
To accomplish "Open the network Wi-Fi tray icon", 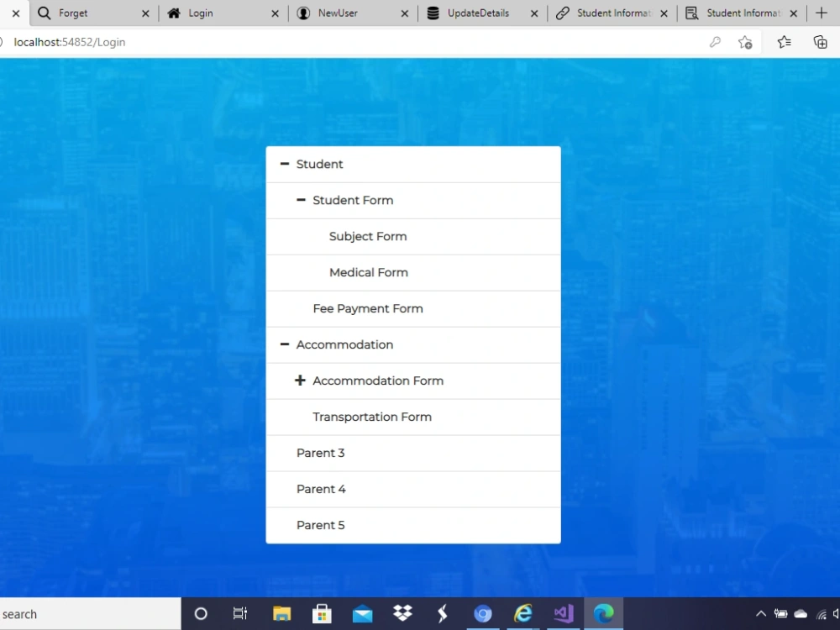I will pyautogui.click(x=822, y=614).
